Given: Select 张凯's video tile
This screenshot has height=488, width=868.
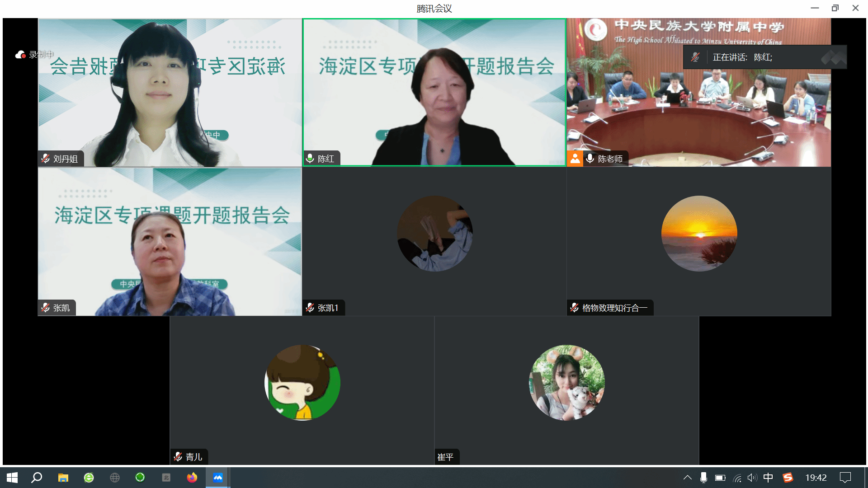Looking at the screenshot, I should 170,242.
